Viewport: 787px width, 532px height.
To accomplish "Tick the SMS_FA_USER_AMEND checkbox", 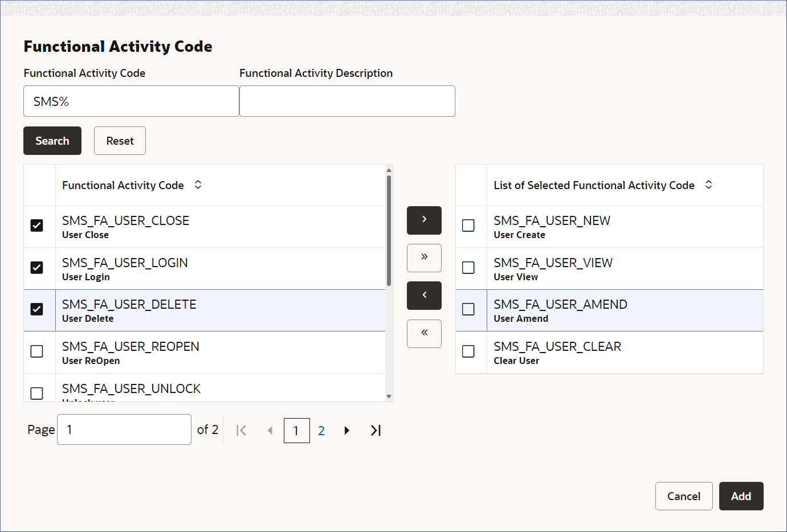I will point(468,309).
